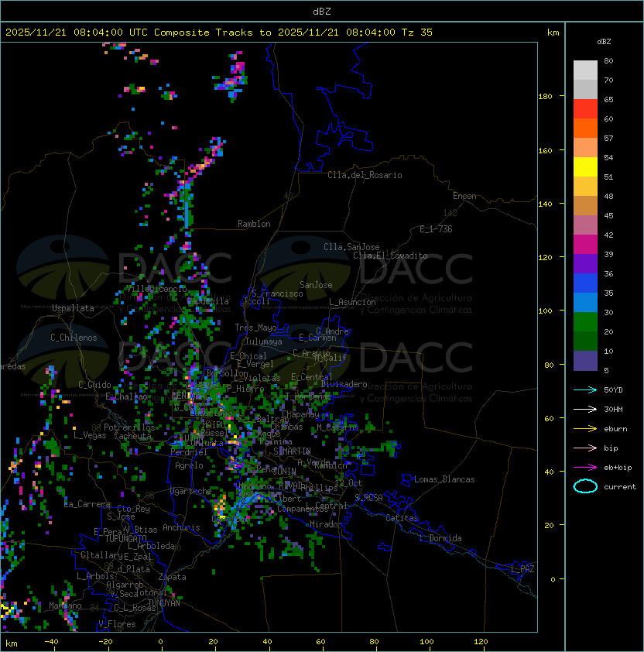Image resolution: width=644 pixels, height=652 pixels.
Task: Click the Composite Tracks timestamp header
Action: coord(219,33)
